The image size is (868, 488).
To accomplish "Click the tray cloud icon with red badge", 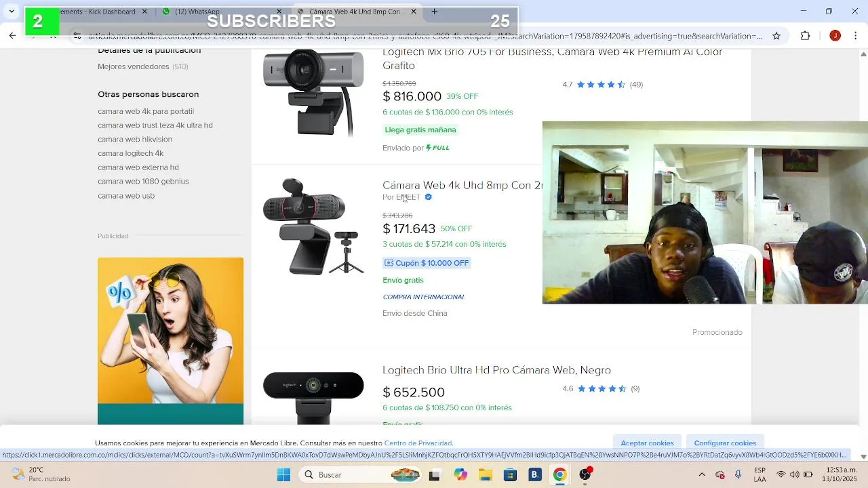I will 720,474.
